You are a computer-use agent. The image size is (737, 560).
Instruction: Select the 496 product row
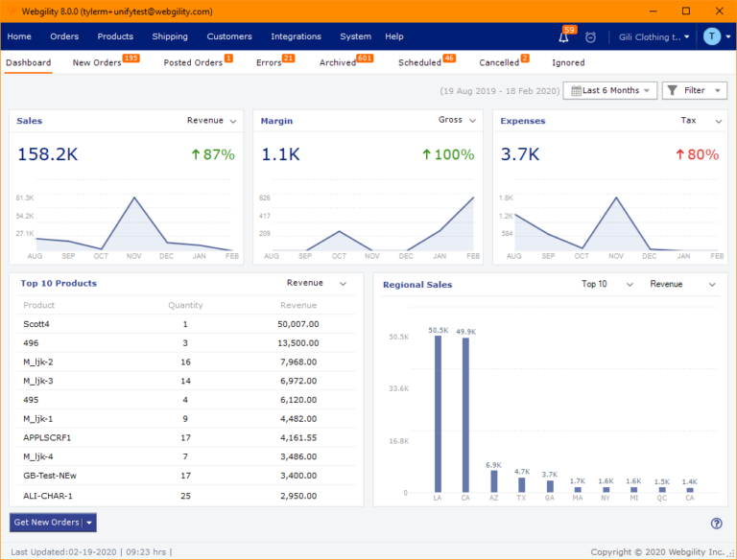point(186,343)
